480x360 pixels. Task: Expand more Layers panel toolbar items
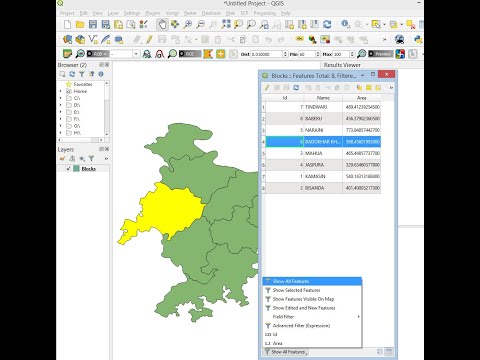point(106,159)
